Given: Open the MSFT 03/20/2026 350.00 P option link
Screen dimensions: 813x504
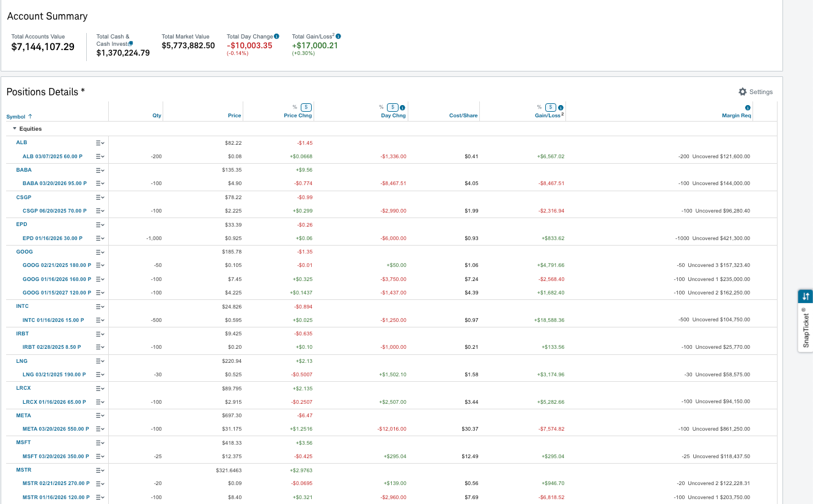Looking at the screenshot, I should (x=56, y=456).
